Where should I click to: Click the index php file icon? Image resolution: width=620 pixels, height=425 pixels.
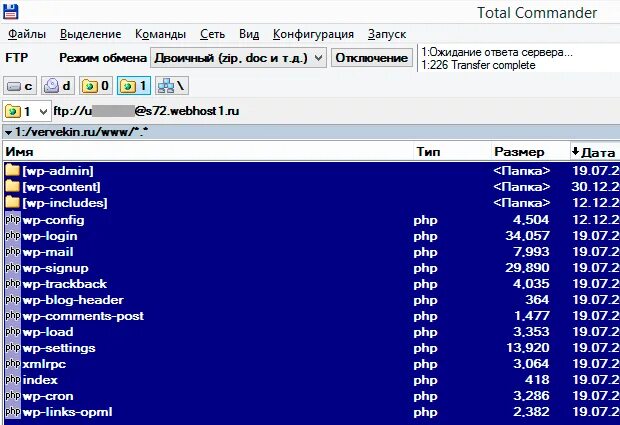point(13,380)
